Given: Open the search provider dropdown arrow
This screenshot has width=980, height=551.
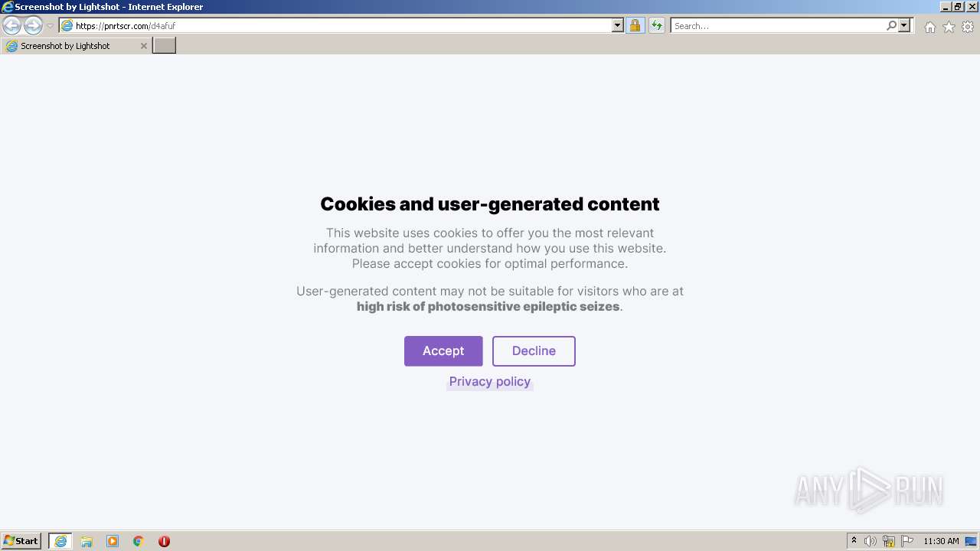Looking at the screenshot, I should click(904, 25).
